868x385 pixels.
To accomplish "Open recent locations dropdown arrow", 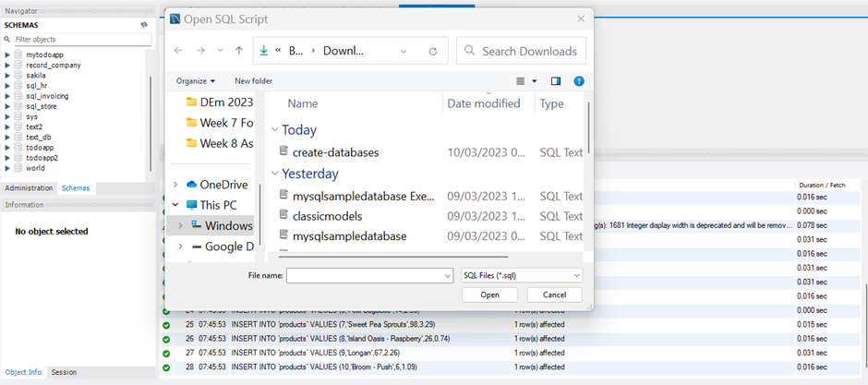I will click(x=221, y=51).
